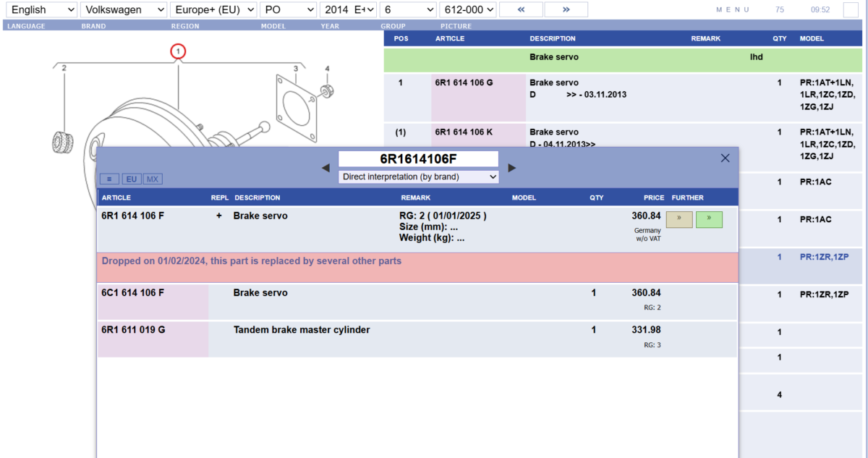The height and width of the screenshot is (458, 868).
Task: Click the green arrow button beside price
Action: point(710,219)
